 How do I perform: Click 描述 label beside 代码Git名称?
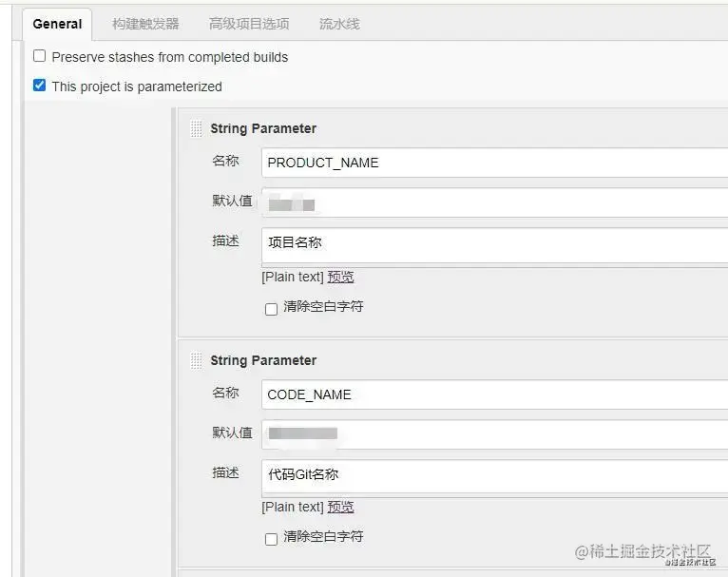pos(225,472)
